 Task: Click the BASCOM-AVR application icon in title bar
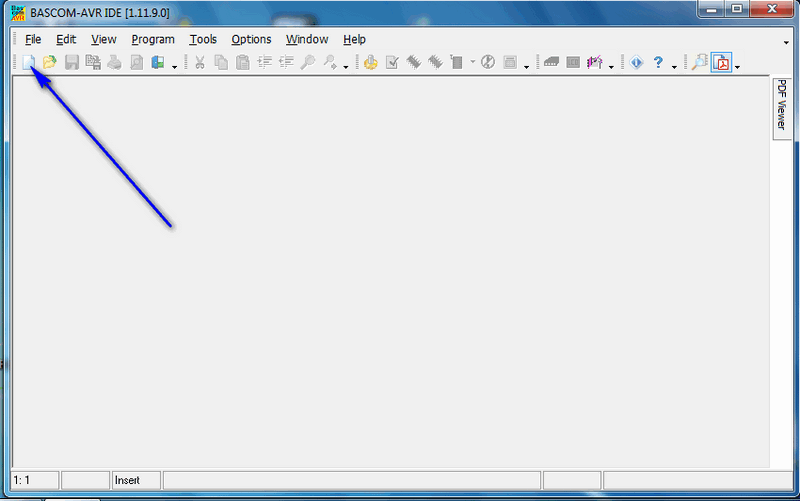pyautogui.click(x=18, y=13)
